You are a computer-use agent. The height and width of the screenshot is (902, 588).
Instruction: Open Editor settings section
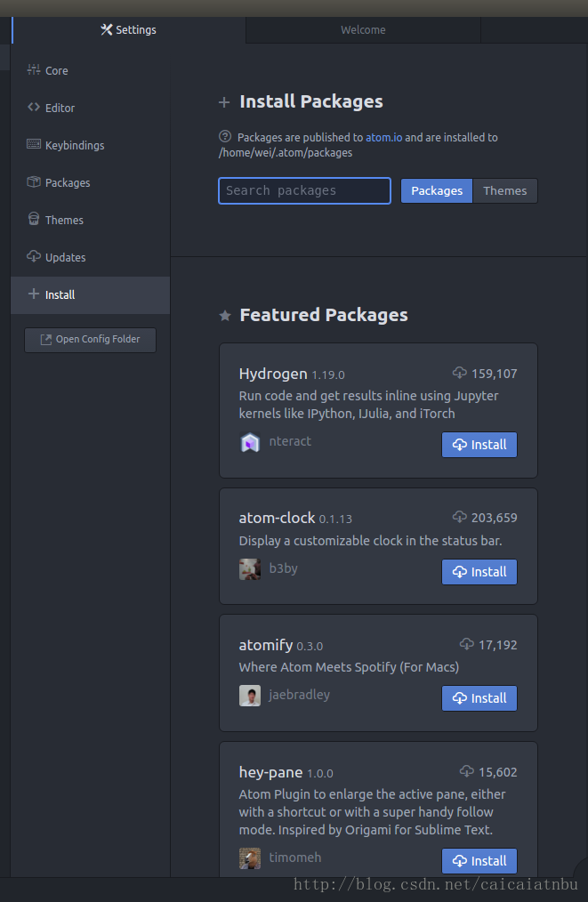60,108
